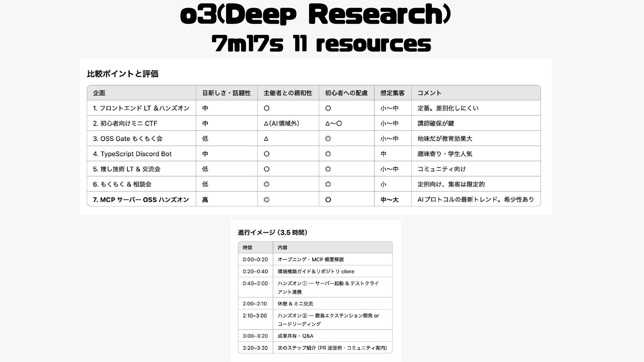Select the MCP サーバー OSS ハンズオン row
Screen dimensions: 644x362
pyautogui.click(x=141, y=200)
